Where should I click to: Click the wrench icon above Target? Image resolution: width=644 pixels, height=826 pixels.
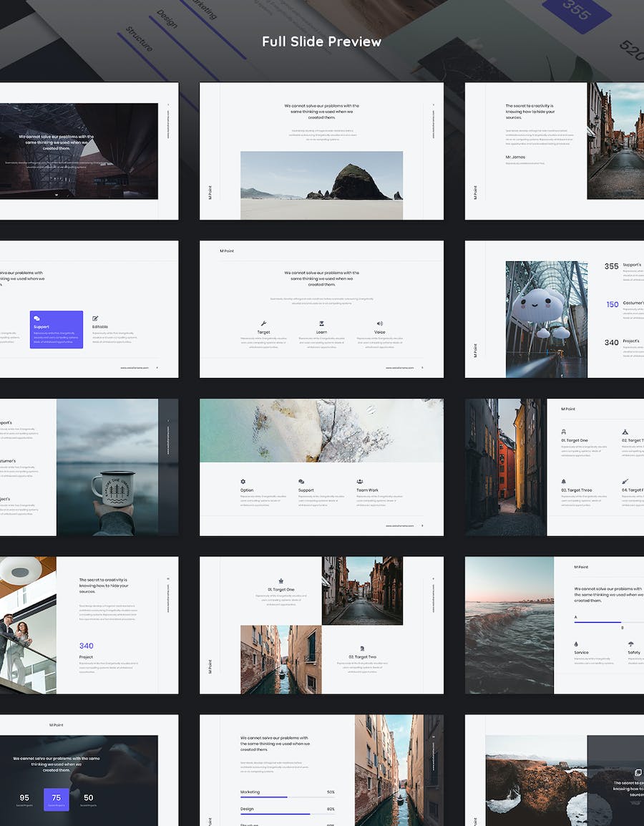[263, 324]
